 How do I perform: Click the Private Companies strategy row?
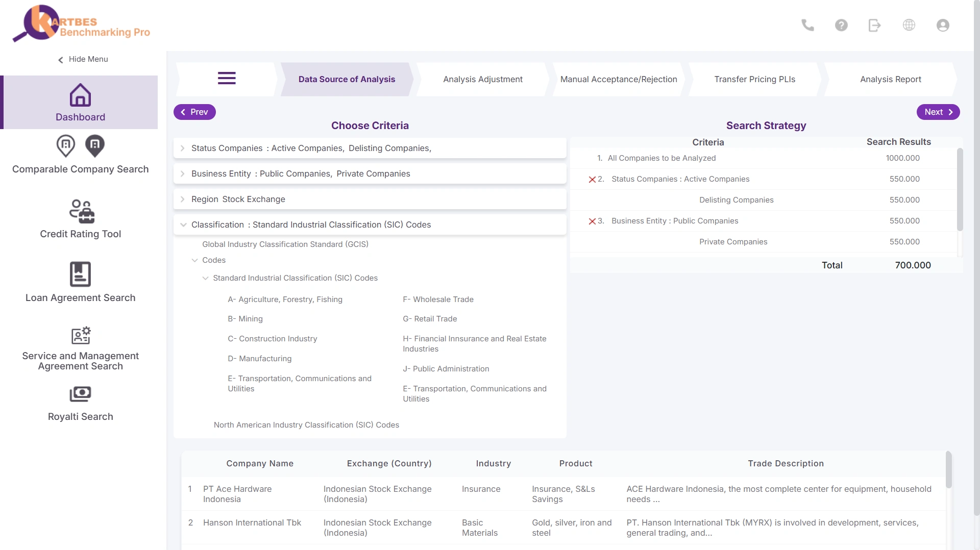pos(763,242)
